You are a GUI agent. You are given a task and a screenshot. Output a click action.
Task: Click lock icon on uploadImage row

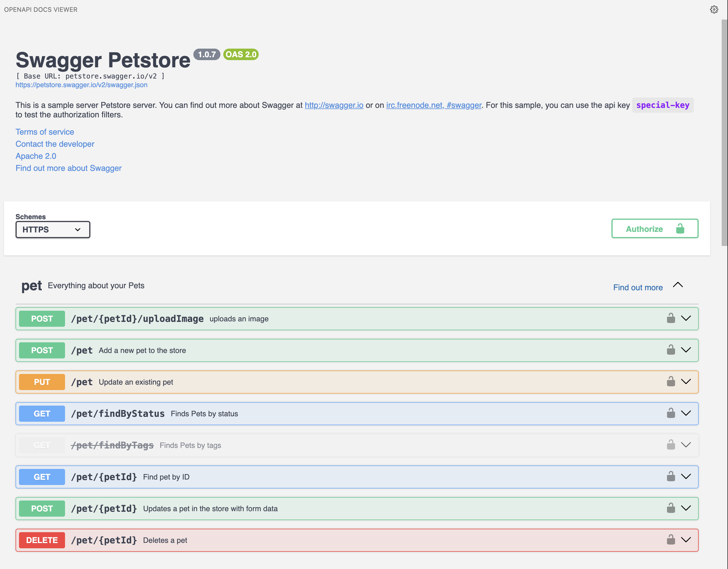coord(671,318)
